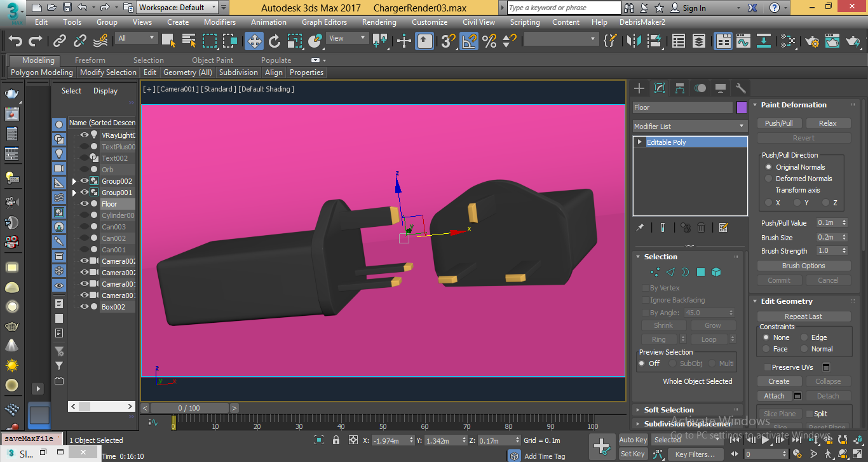
Task: Switch to the Freeform ribbon tab
Action: tap(90, 60)
